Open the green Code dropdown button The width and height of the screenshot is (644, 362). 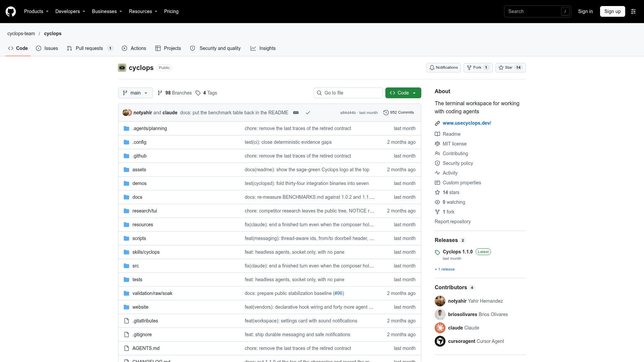pyautogui.click(x=403, y=93)
